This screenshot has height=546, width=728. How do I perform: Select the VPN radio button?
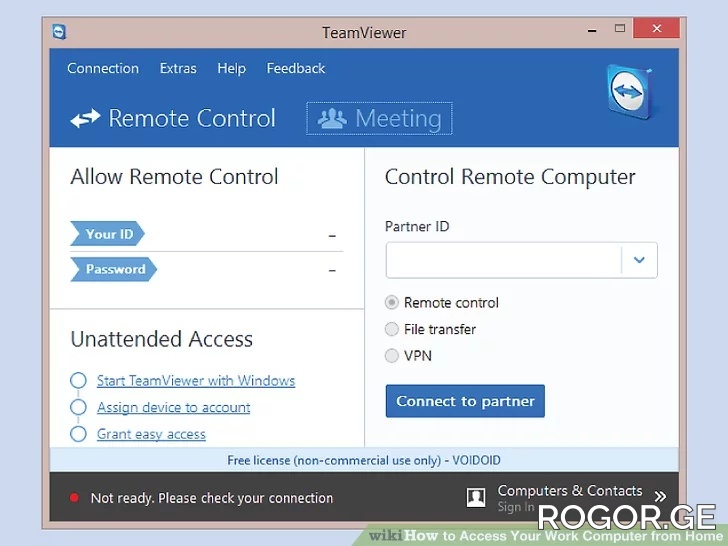tap(392, 356)
